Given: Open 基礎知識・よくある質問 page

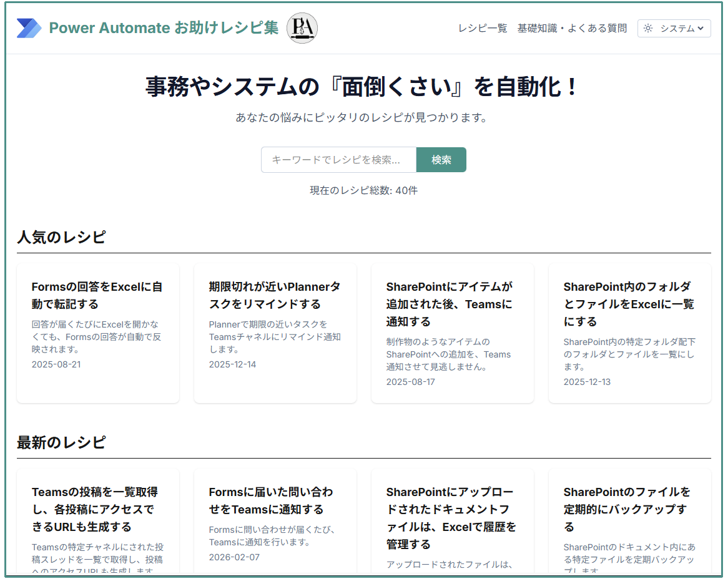Looking at the screenshot, I should [572, 28].
